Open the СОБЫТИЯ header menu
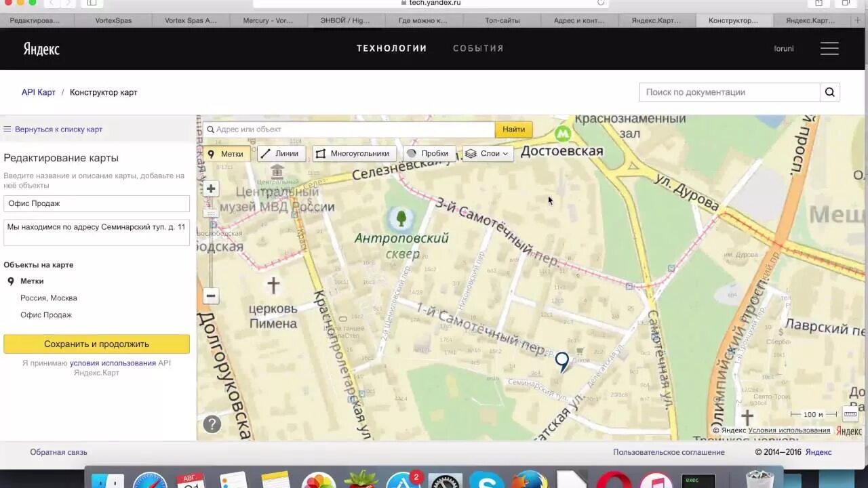 [x=478, y=48]
